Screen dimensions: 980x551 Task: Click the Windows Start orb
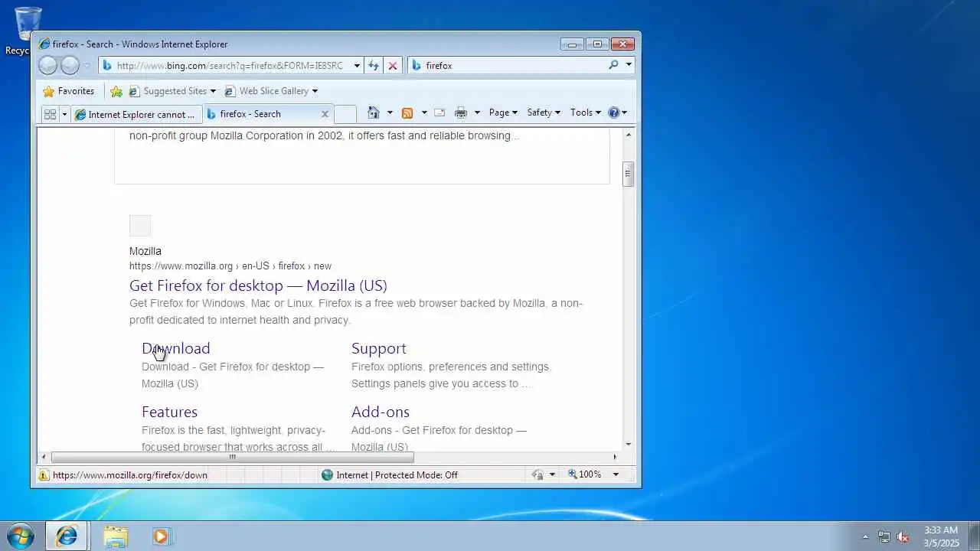[x=21, y=536]
